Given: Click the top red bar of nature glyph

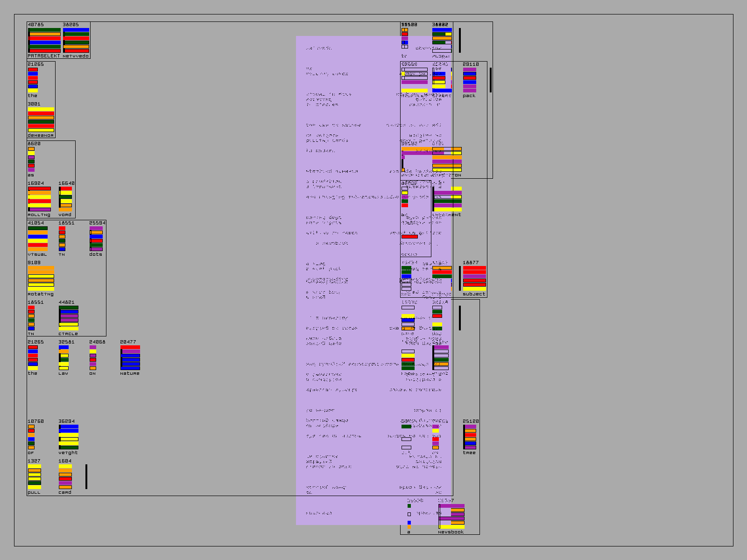Looking at the screenshot, I should pyautogui.click(x=130, y=347).
